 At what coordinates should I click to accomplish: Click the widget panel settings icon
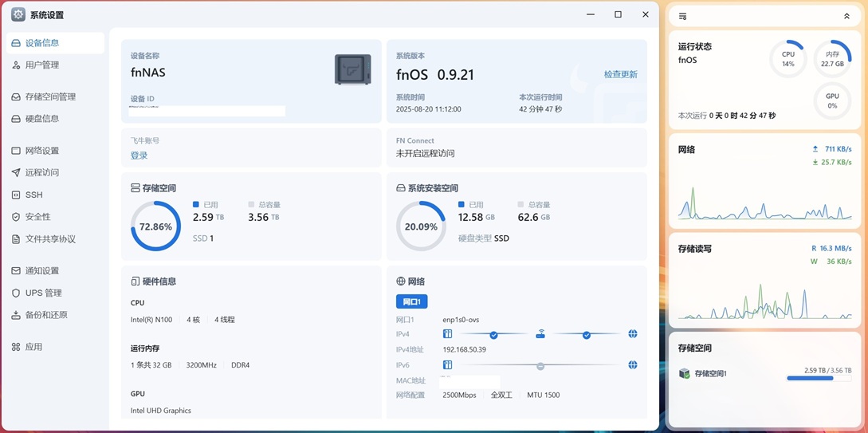coord(682,17)
